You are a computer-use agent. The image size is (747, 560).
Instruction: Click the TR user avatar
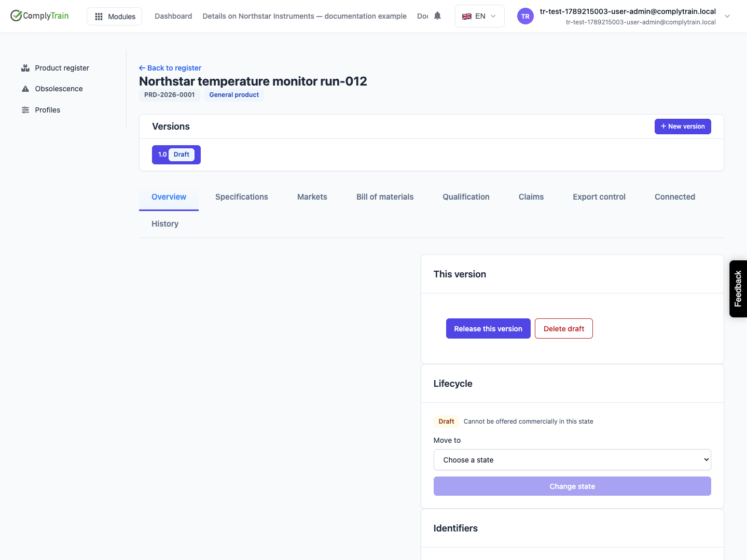pyautogui.click(x=525, y=16)
